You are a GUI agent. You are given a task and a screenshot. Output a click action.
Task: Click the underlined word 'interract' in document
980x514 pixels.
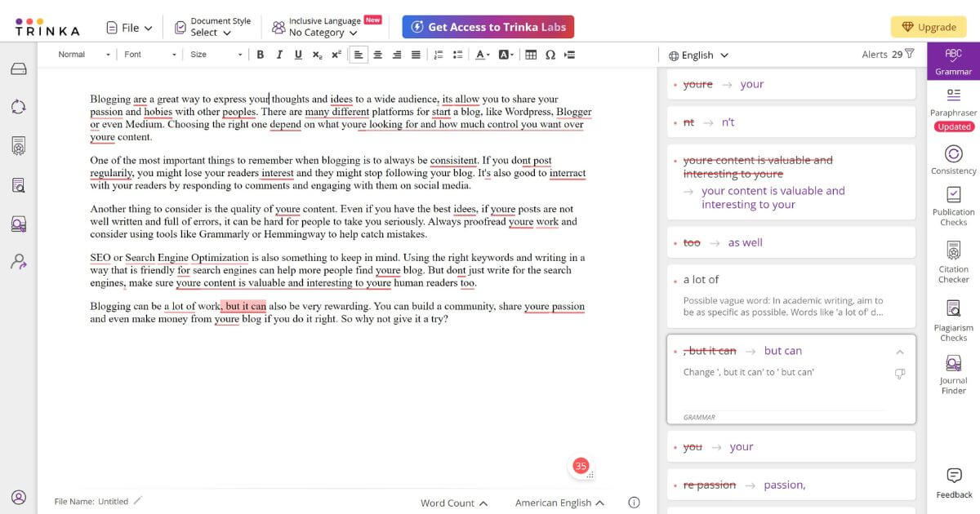pos(568,173)
